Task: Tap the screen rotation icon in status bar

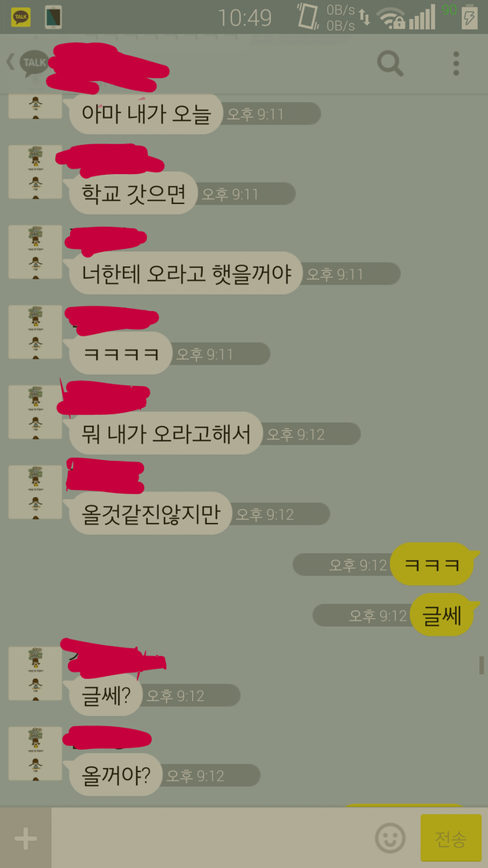Action: [x=307, y=16]
